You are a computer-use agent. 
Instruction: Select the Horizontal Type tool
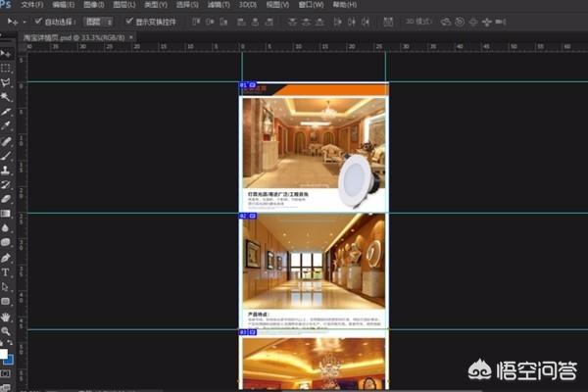click(6, 272)
